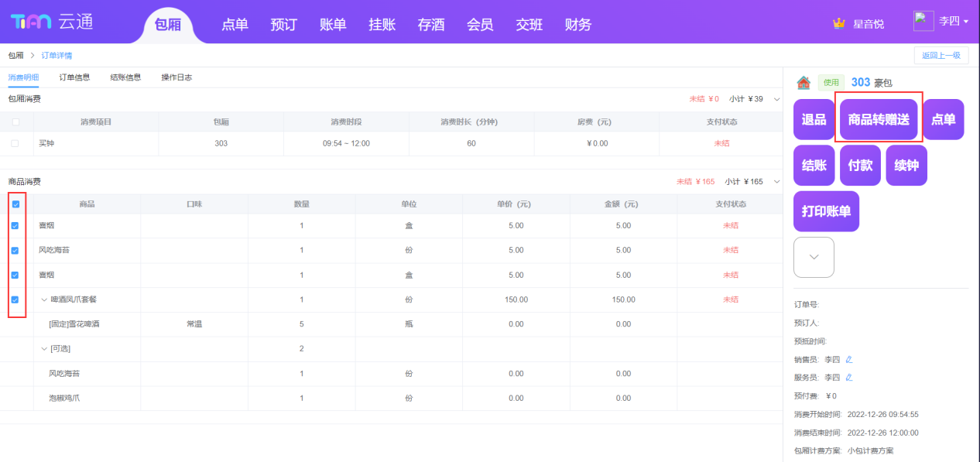Tick the 买钟 row checkbox

tap(15, 144)
